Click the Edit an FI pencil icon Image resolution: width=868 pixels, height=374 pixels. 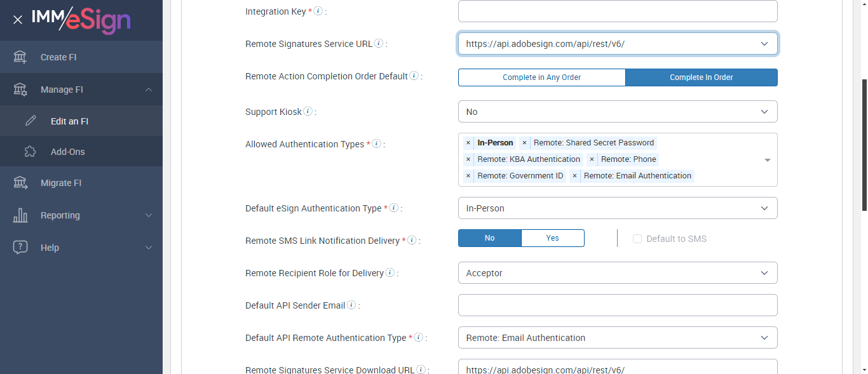(31, 121)
